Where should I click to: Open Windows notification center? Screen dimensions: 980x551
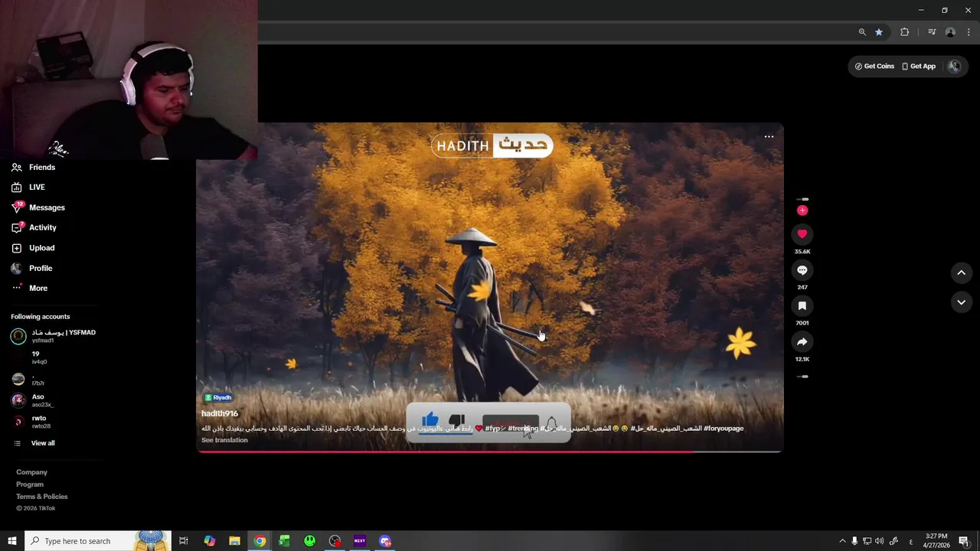[x=964, y=541]
